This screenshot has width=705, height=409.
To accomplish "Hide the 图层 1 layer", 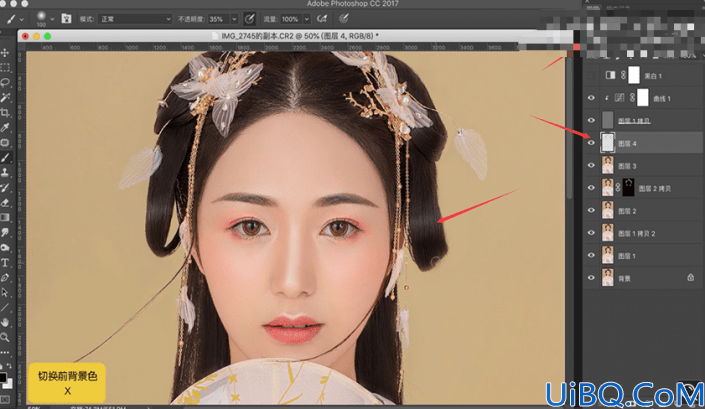I will click(x=591, y=255).
